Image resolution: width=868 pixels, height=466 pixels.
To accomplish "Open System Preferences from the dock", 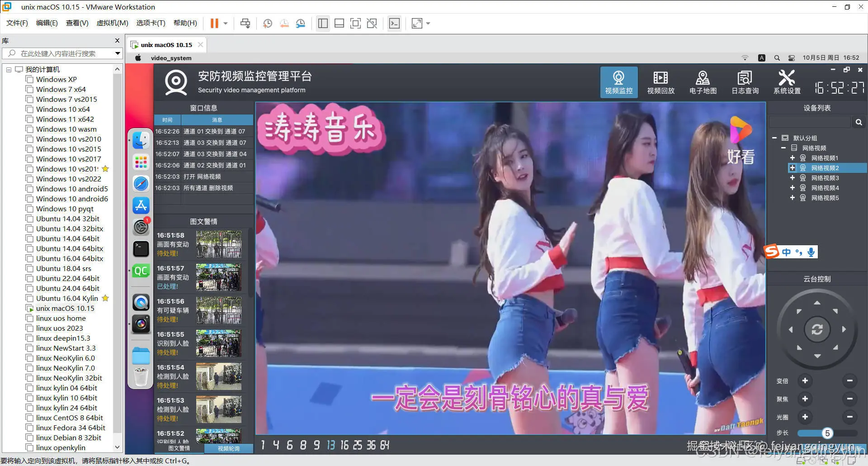I will click(141, 227).
